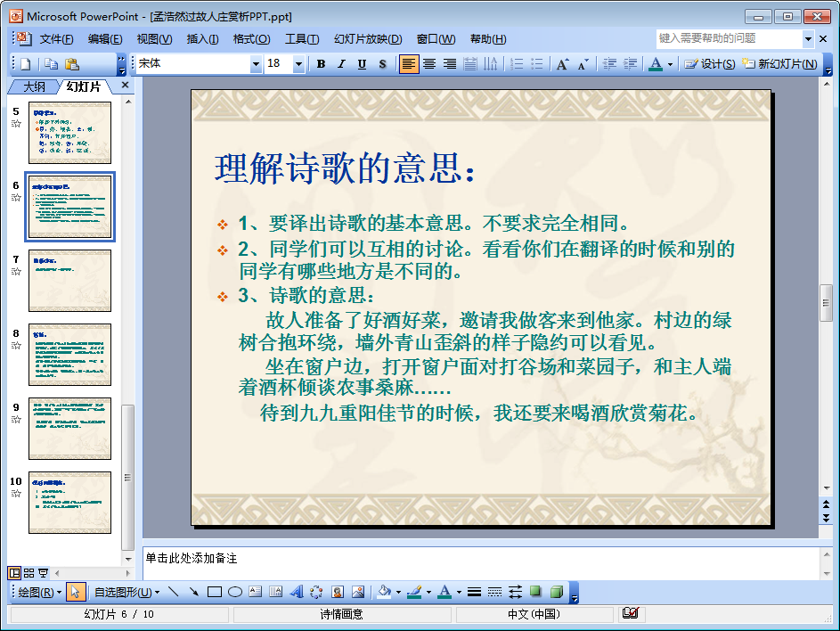
Task: Distribute text evenly across the line
Action: (469, 64)
